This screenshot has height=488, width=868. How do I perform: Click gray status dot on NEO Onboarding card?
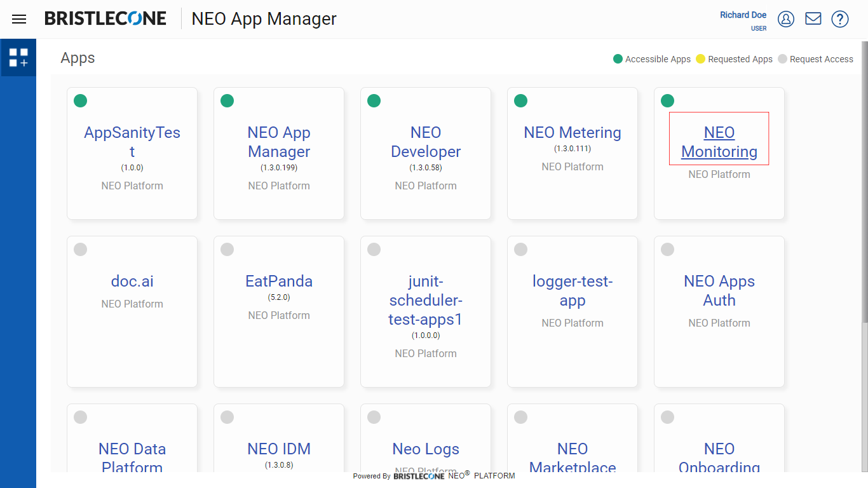[x=667, y=417]
